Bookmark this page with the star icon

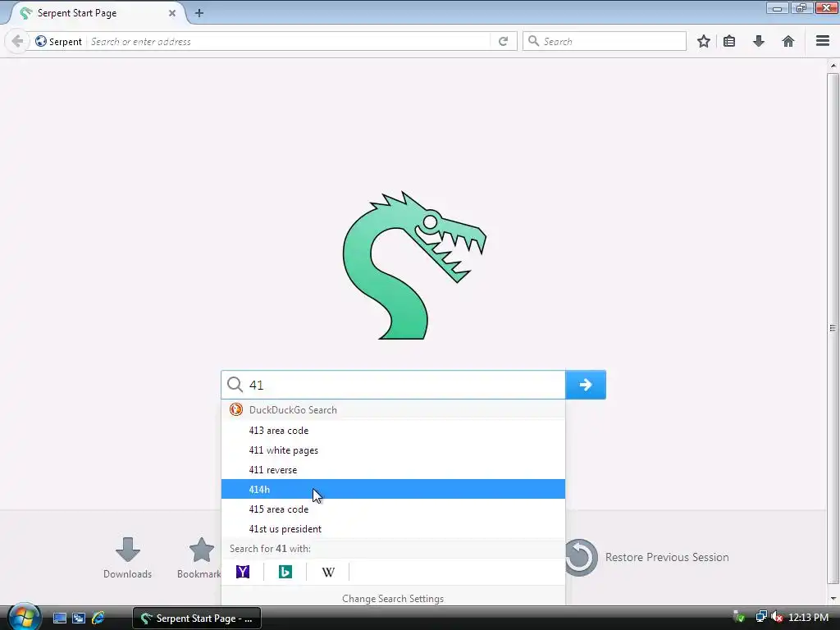coord(703,41)
